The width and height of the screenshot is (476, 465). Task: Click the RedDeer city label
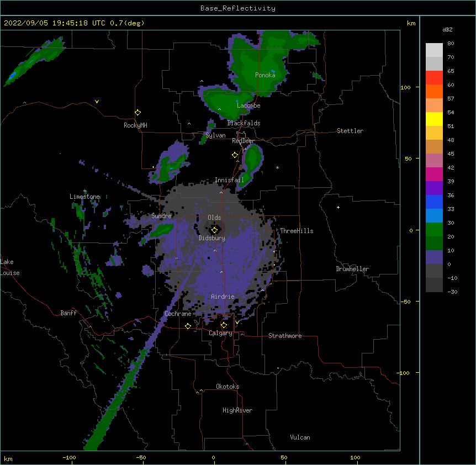click(x=243, y=141)
